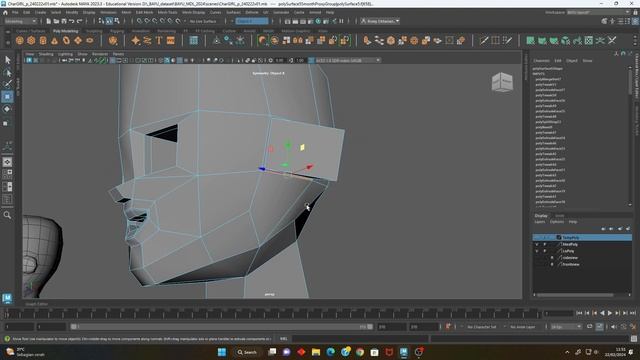
Task: Create a polygon torus from the shelf
Action: pos(66,40)
